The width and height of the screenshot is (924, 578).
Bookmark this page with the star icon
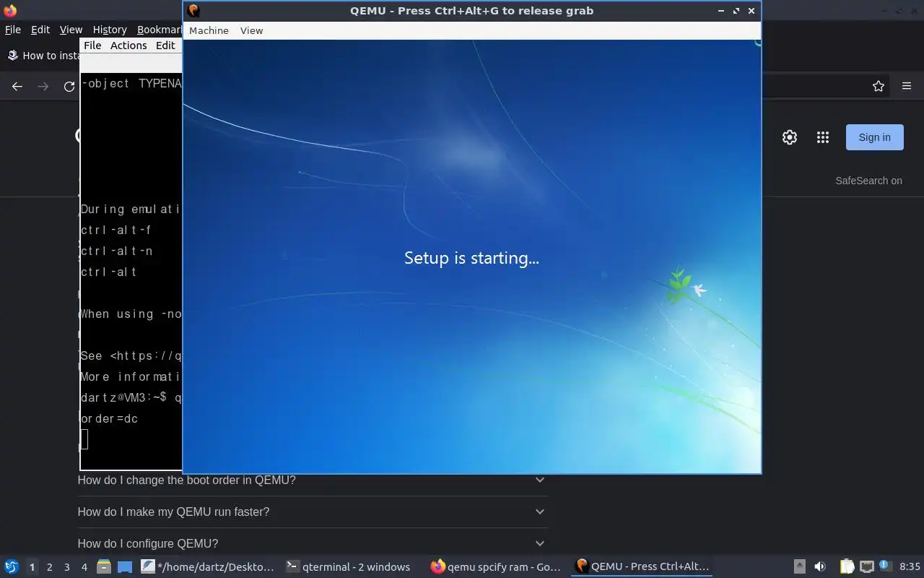click(x=879, y=86)
